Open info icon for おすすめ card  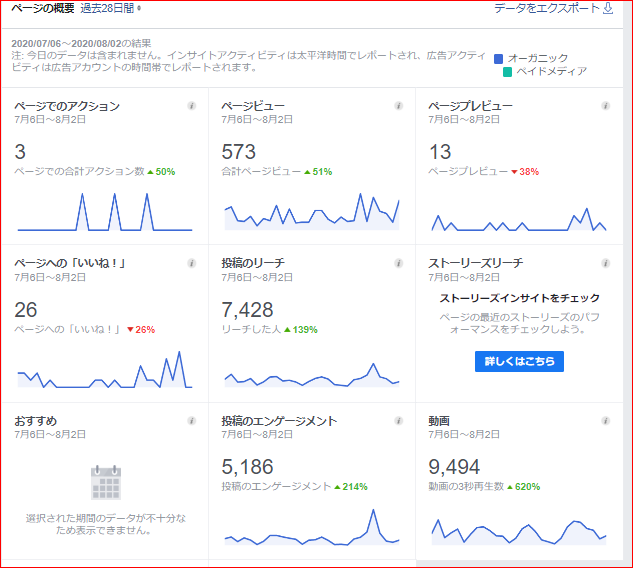[x=192, y=421]
